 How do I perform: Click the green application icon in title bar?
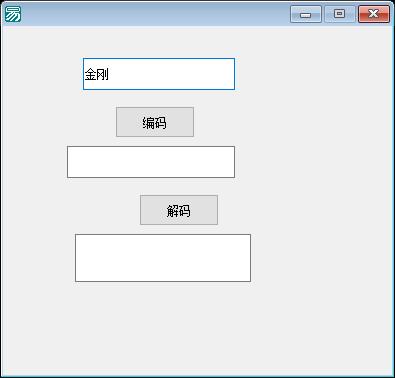13,14
